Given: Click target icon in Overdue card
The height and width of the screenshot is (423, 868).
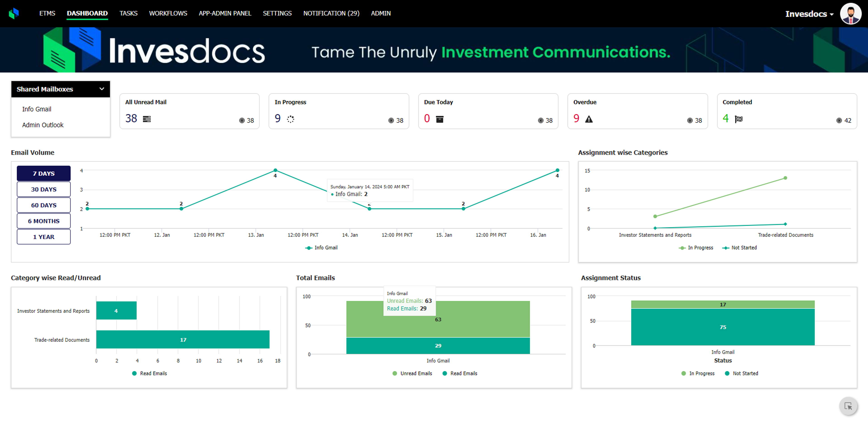Looking at the screenshot, I should 690,121.
